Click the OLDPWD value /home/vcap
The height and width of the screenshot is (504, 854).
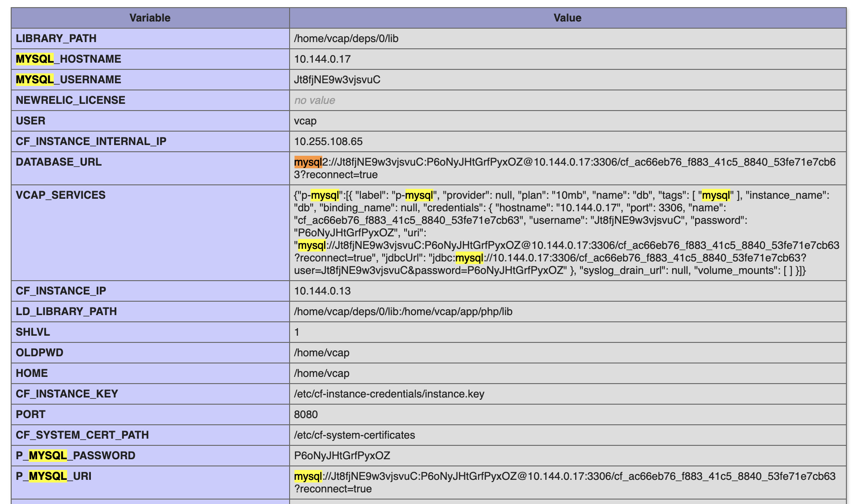[322, 353]
